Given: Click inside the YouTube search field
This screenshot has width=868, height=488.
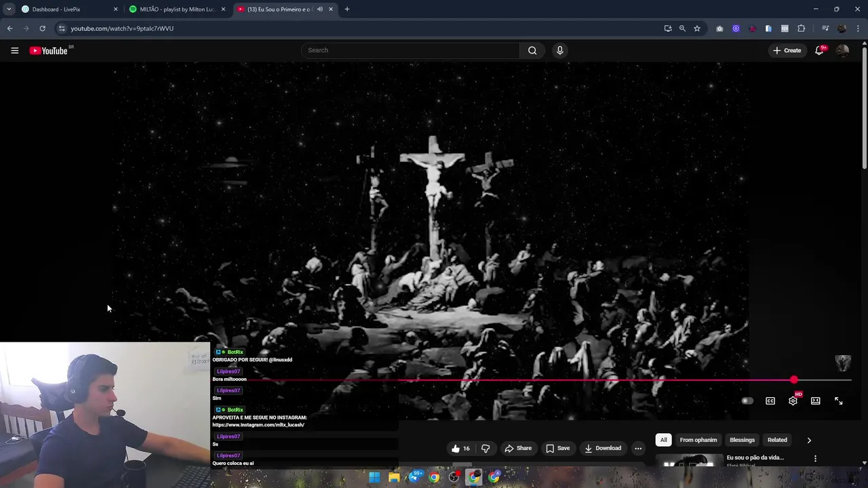Looking at the screenshot, I should (410, 50).
